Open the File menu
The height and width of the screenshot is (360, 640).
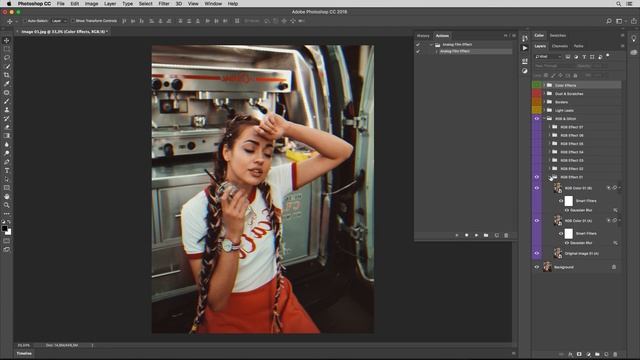[60, 4]
